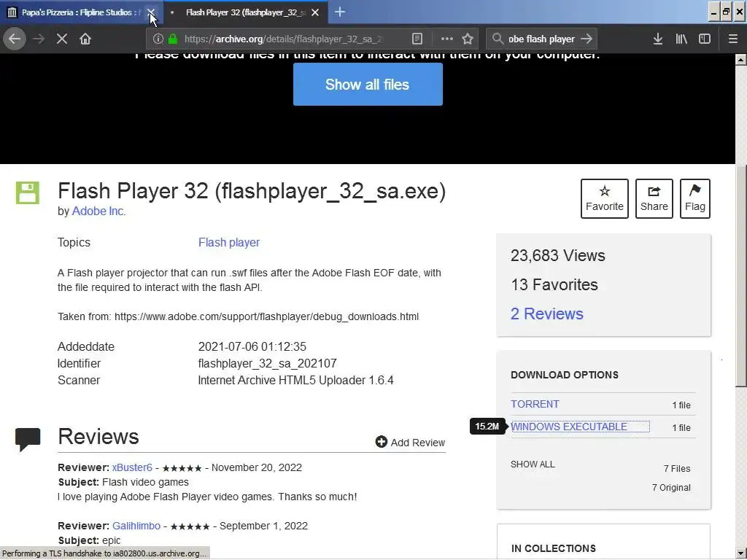Flag this item
Image resolution: width=747 pixels, height=560 pixels.
[x=695, y=198]
